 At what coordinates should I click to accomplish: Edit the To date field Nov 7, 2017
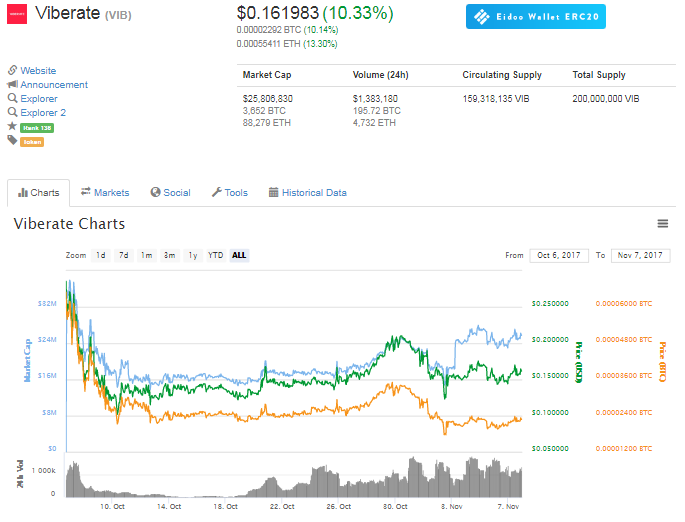(x=640, y=256)
